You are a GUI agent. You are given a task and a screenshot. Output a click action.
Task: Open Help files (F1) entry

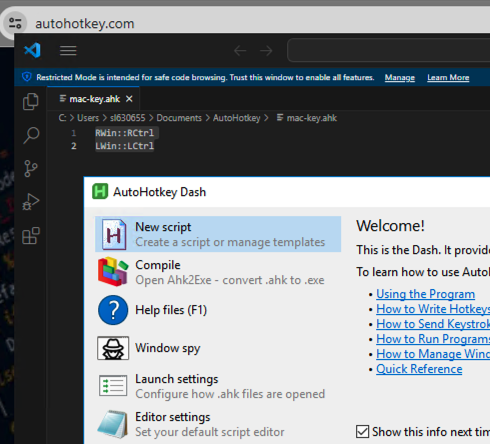tap(218, 310)
